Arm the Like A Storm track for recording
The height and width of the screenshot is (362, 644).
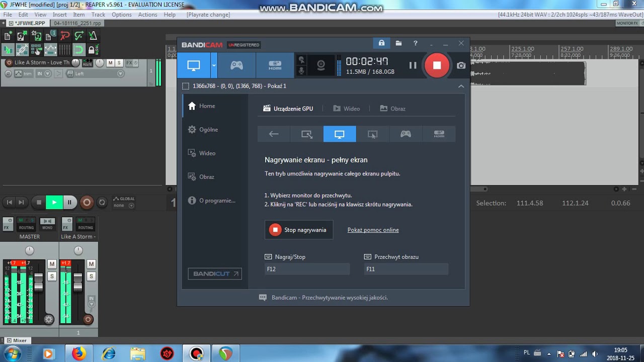9,63
